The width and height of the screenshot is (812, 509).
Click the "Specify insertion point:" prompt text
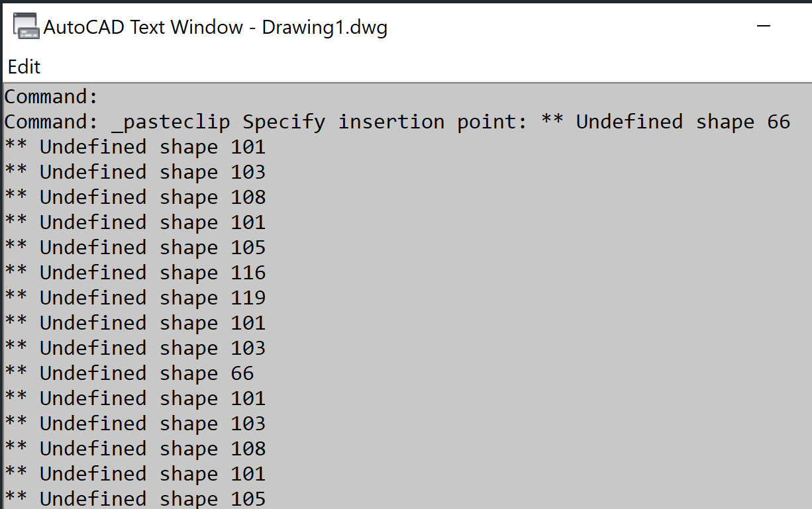pyautogui.click(x=385, y=122)
